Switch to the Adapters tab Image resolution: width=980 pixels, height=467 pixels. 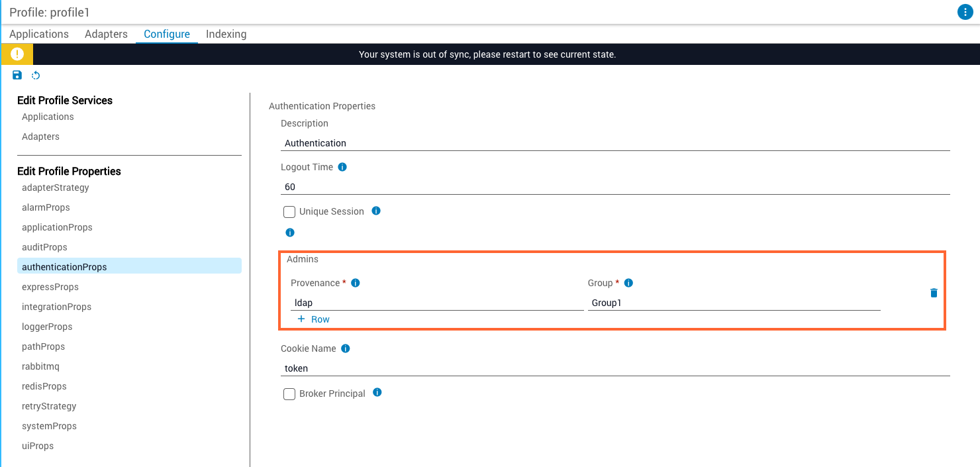(x=106, y=34)
